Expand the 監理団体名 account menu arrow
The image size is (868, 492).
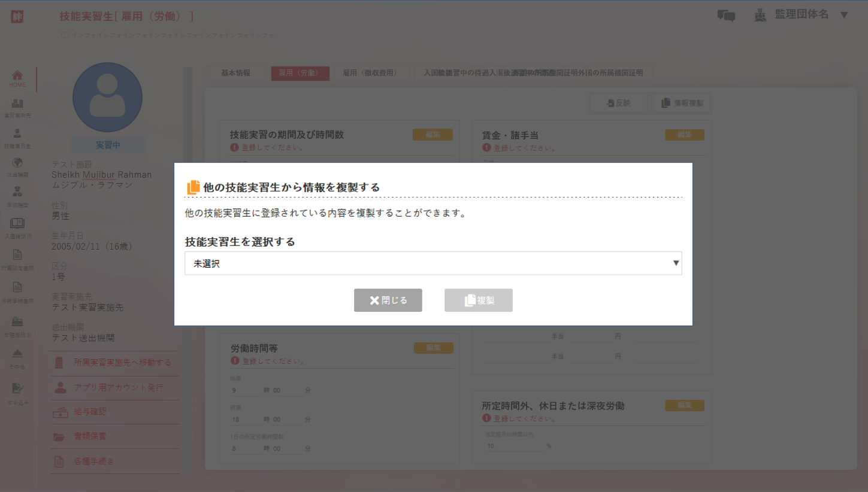(x=844, y=15)
